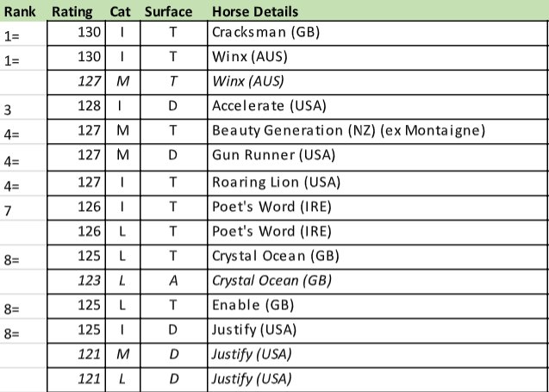Select the Cracksman (GB) cell
This screenshot has height=392, width=549.
[377, 33]
